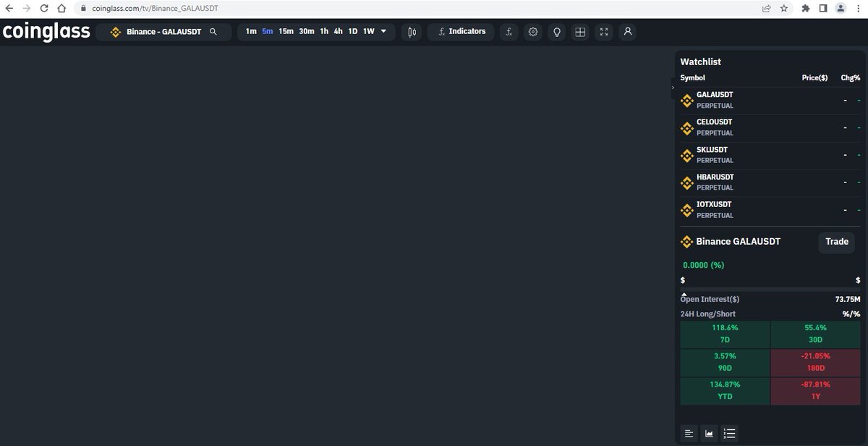Choose the 1h timeframe

[324, 32]
